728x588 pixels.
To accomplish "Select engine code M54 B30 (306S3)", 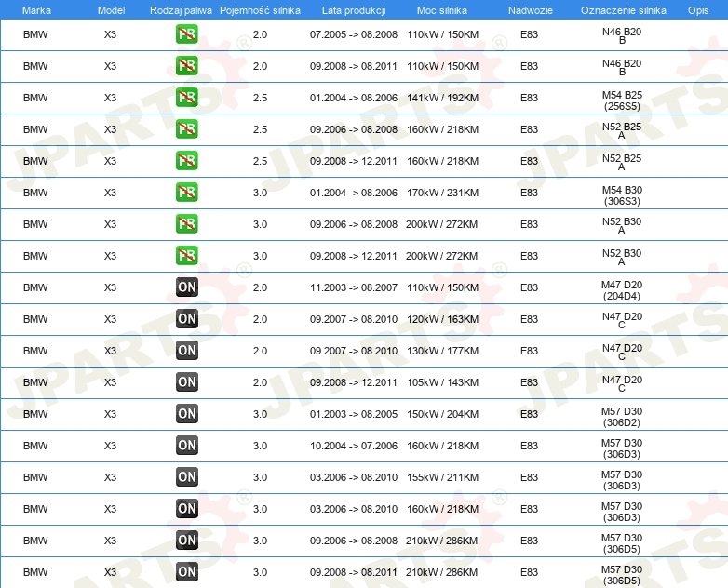I will coord(622,195).
